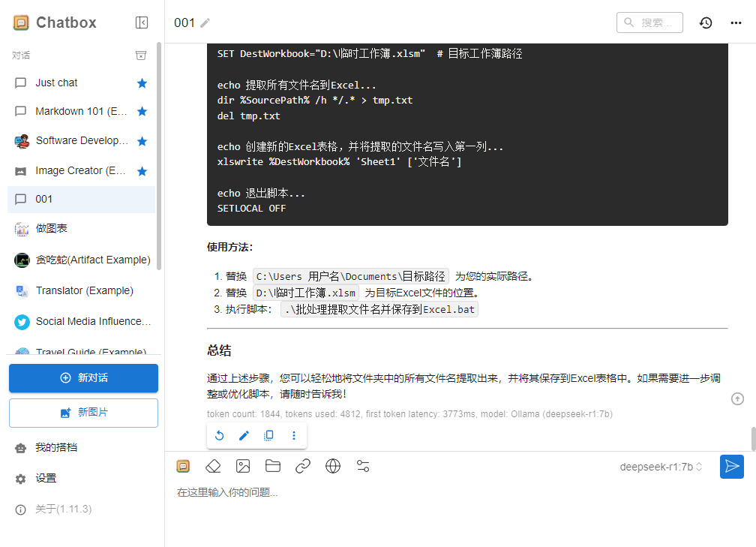The width and height of the screenshot is (756, 547).
Task: Click the link attachment icon
Action: coord(303,467)
